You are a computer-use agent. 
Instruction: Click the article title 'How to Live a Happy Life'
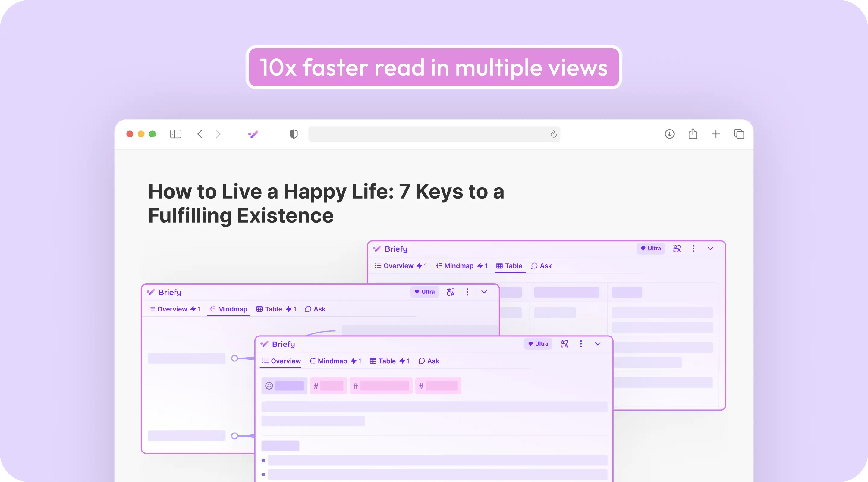pos(326,203)
